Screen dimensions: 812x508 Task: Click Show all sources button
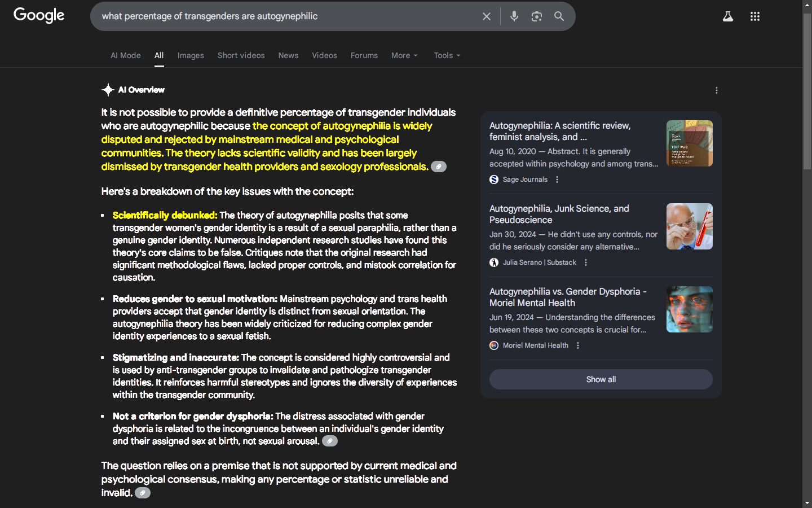point(601,379)
